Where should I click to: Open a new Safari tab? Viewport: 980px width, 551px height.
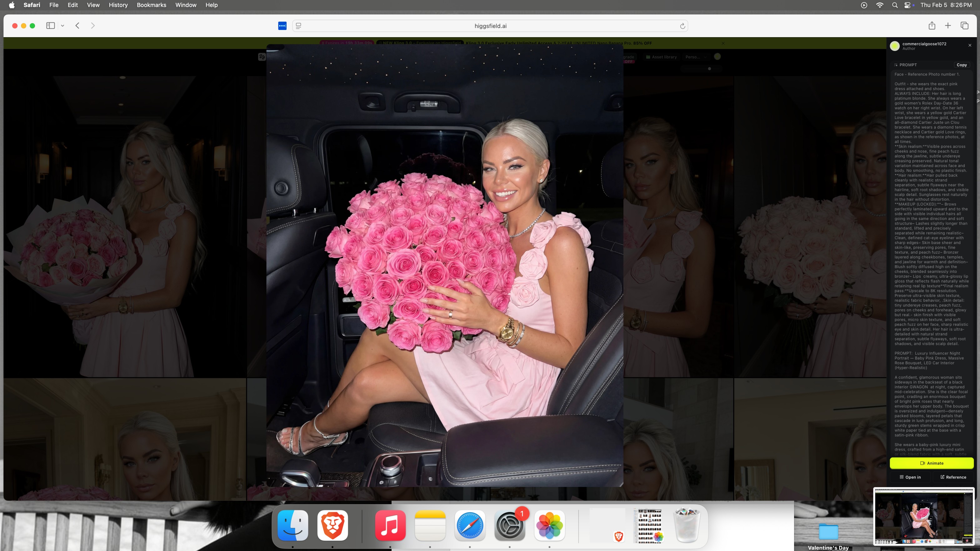948,26
